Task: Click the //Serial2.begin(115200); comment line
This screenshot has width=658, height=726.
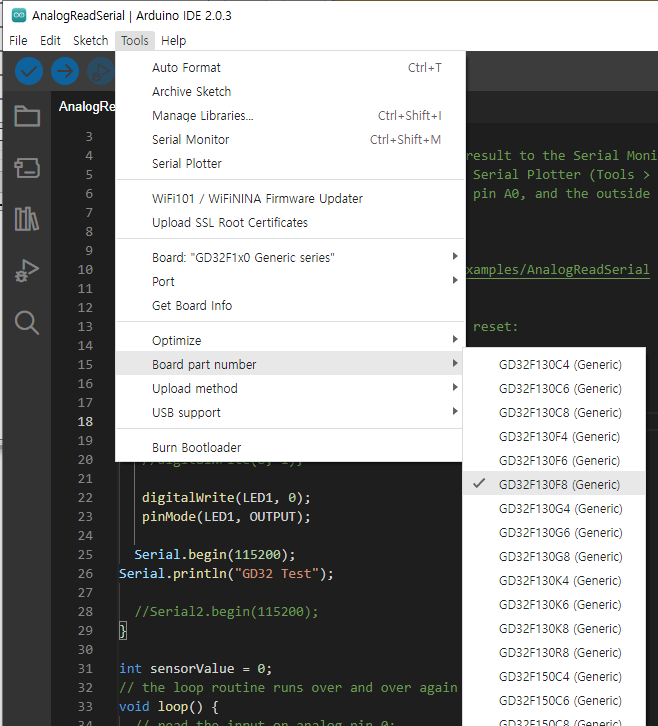Action: point(226,612)
